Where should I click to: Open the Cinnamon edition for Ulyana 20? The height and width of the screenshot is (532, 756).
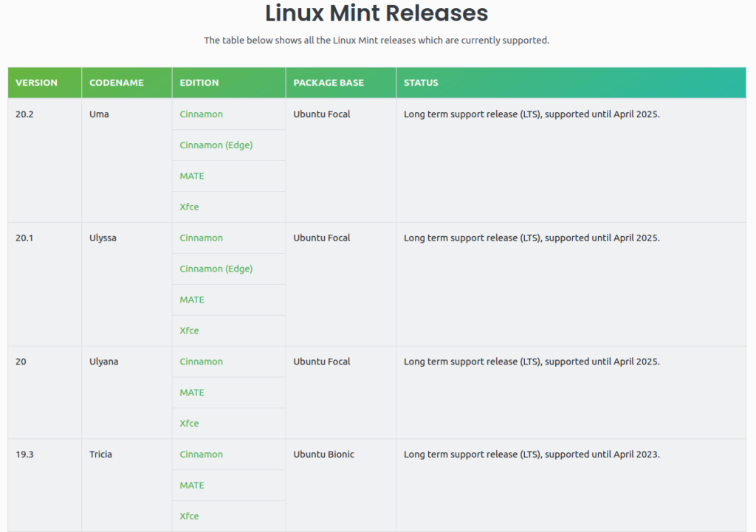coord(201,362)
